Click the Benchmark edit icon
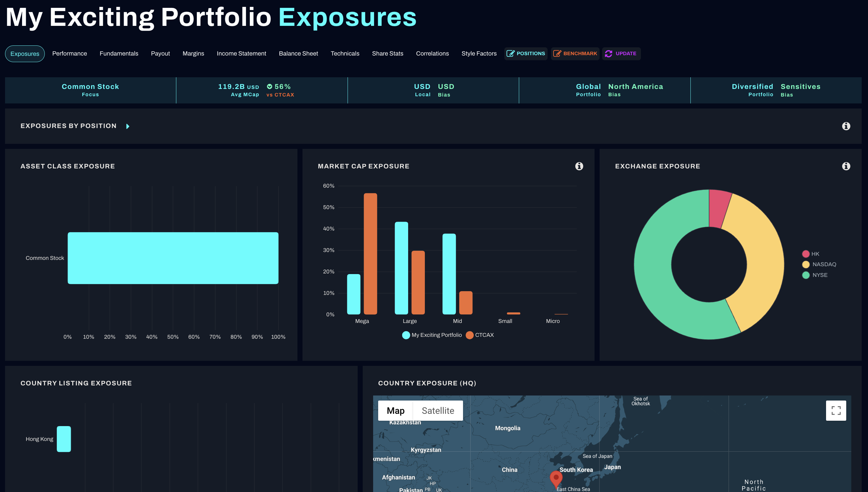The width and height of the screenshot is (868, 492). tap(557, 53)
